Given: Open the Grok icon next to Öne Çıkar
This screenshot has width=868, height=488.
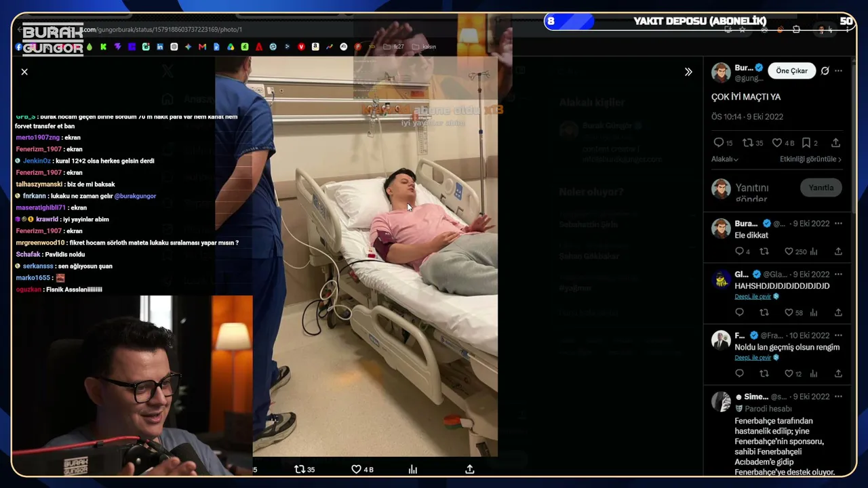Looking at the screenshot, I should point(825,70).
